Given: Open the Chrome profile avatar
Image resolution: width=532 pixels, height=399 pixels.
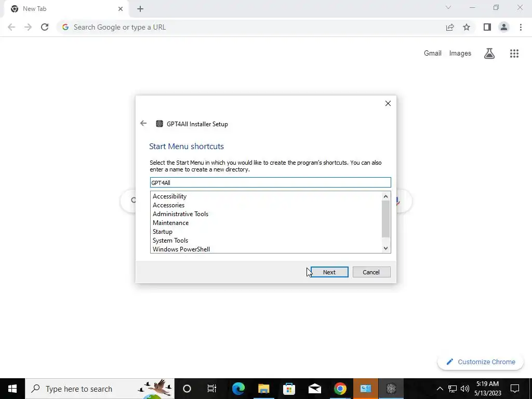Looking at the screenshot, I should (504, 27).
